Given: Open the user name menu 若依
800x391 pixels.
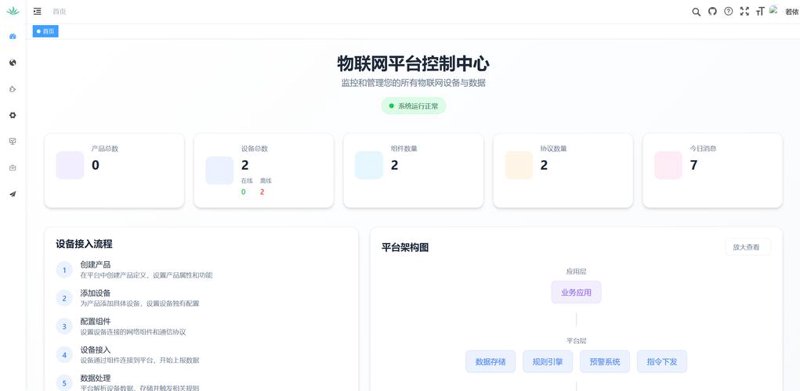Looking at the screenshot, I should coord(792,12).
